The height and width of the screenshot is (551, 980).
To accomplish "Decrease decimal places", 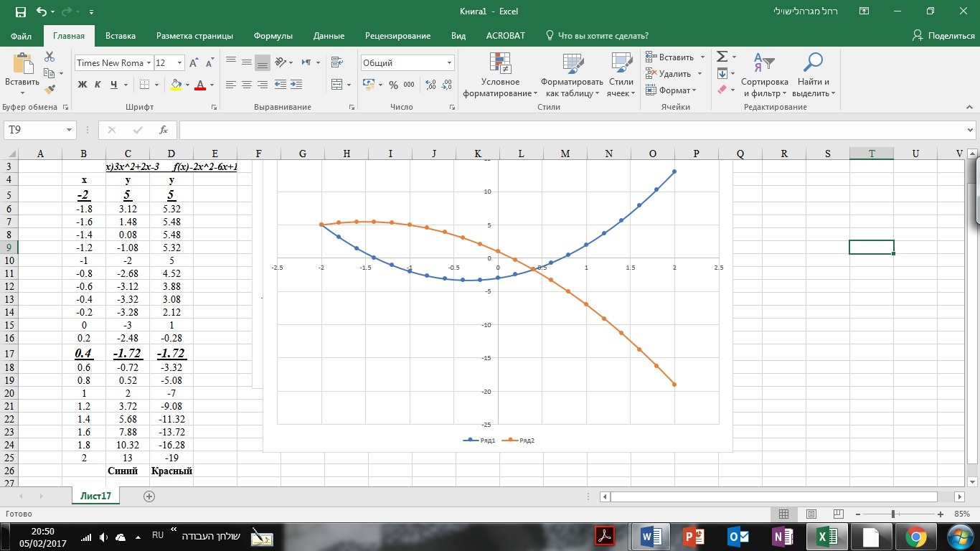I will pyautogui.click(x=447, y=85).
